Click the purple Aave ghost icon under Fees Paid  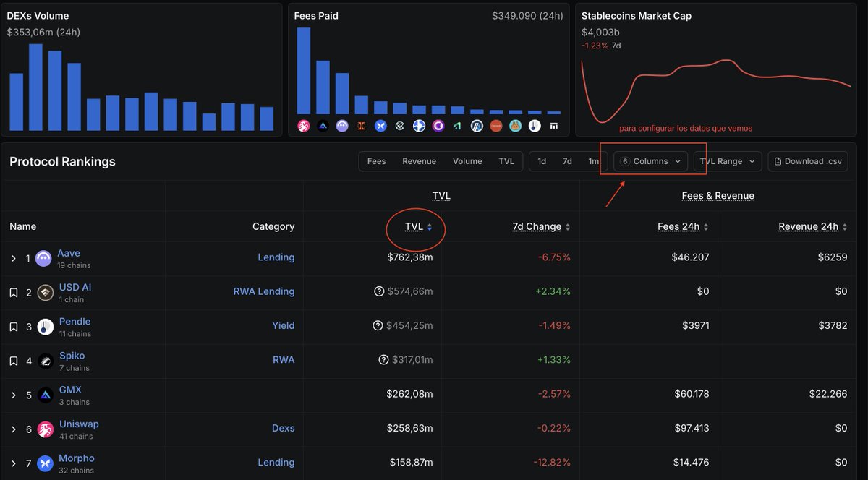tap(342, 126)
